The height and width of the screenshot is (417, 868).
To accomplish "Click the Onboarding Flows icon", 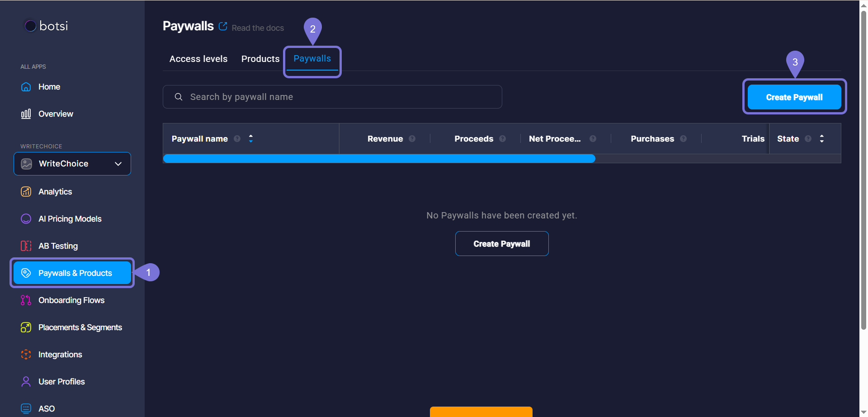I will 26,300.
